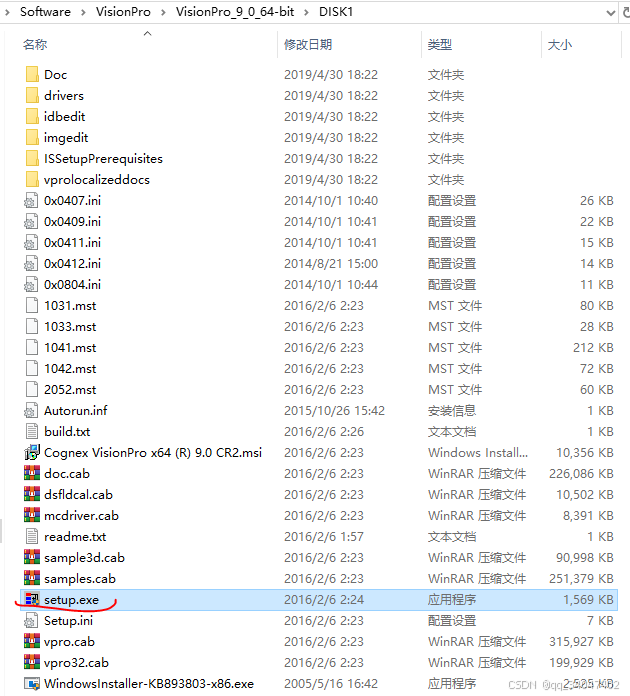Click the readme.txt document icon
This screenshot has width=630, height=696.
coord(32,536)
